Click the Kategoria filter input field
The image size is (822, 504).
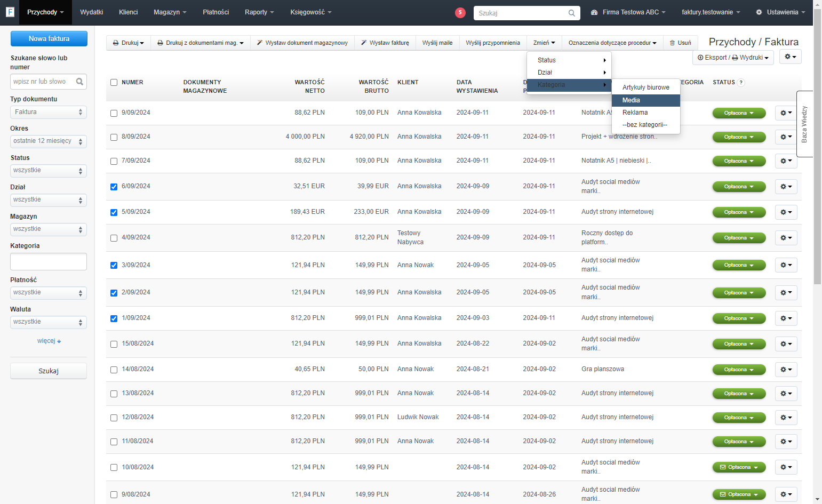(x=49, y=262)
